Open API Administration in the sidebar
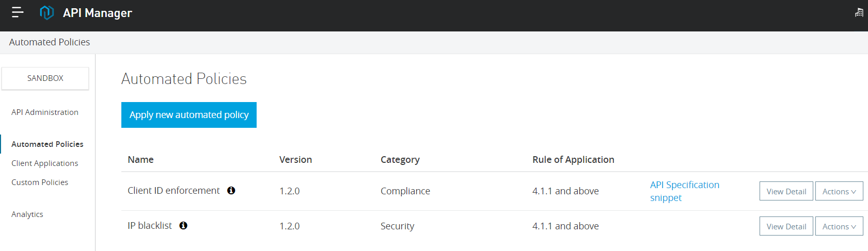This screenshot has width=868, height=251. pyautogui.click(x=45, y=112)
